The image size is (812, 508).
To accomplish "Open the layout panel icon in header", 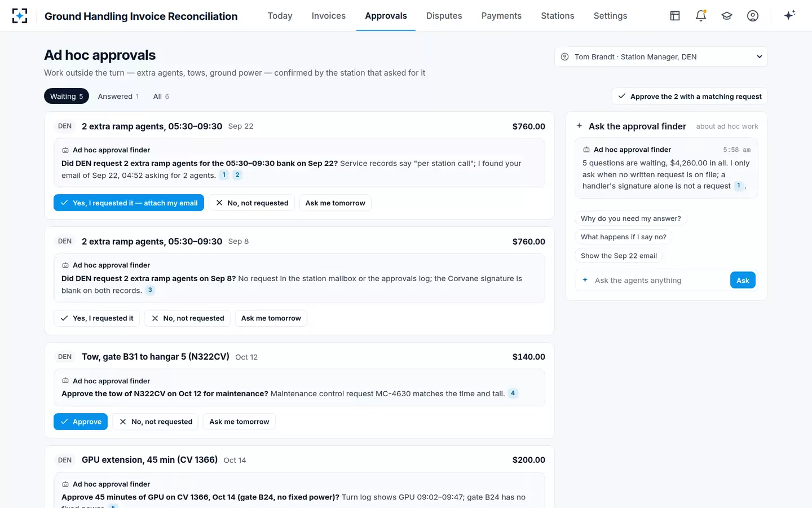I will [675, 16].
